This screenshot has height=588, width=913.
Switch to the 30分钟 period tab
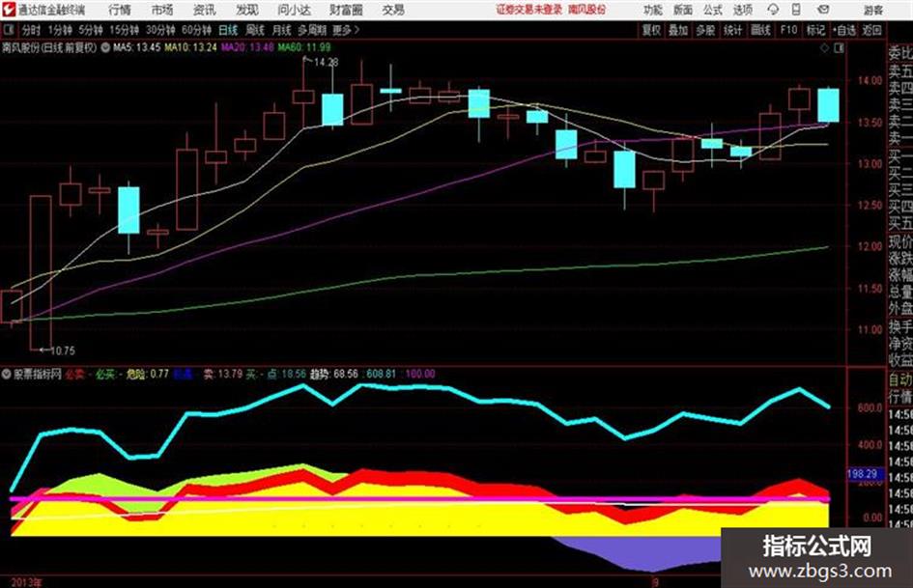tap(160, 30)
